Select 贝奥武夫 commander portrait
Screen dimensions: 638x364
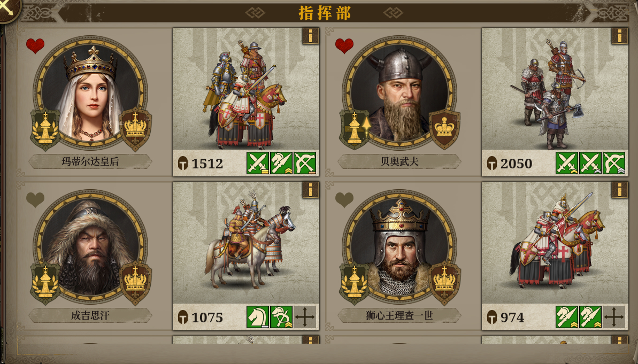399,92
